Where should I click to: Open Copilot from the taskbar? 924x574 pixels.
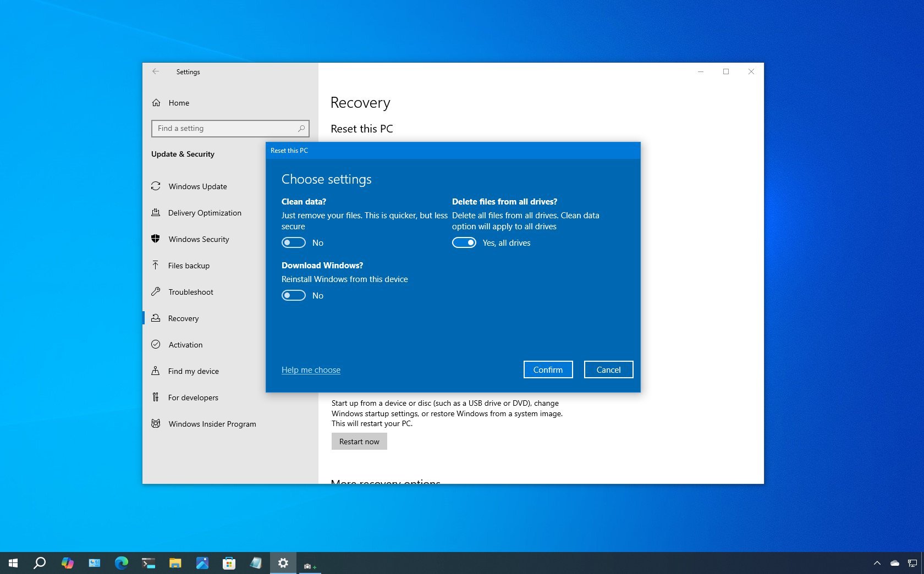tap(68, 563)
